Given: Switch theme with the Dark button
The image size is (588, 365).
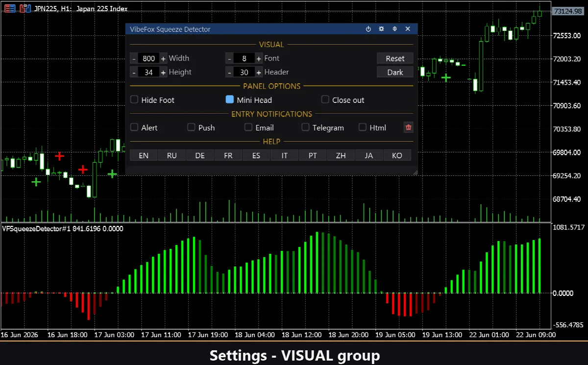Looking at the screenshot, I should coord(395,72).
